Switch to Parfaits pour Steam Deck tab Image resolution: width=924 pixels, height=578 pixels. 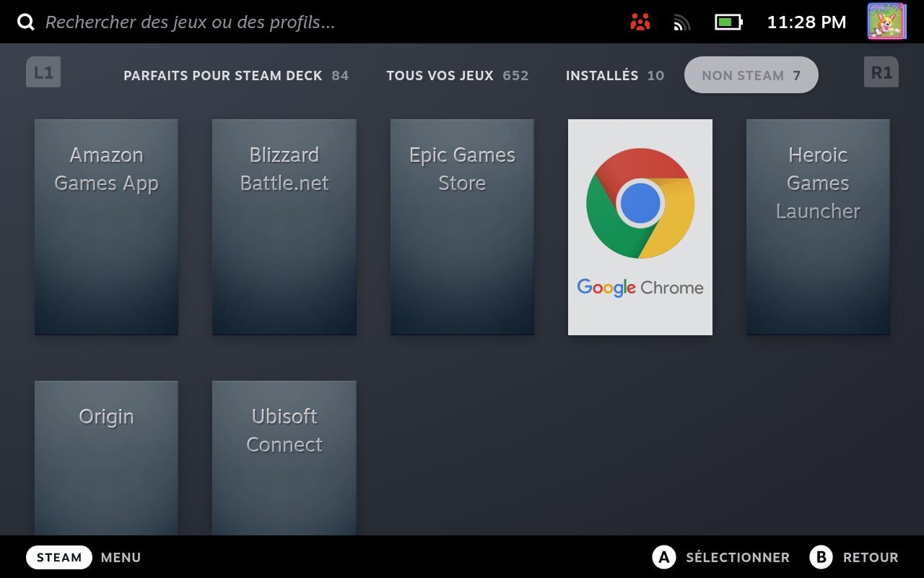coord(236,75)
